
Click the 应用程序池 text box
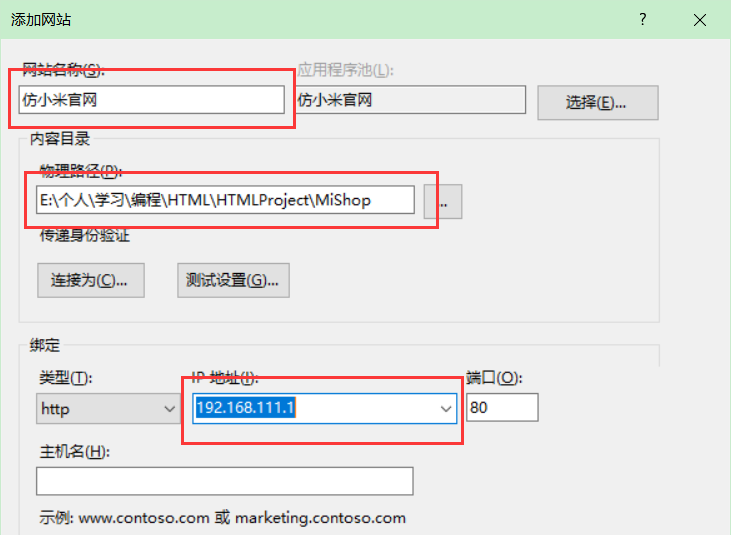point(410,99)
